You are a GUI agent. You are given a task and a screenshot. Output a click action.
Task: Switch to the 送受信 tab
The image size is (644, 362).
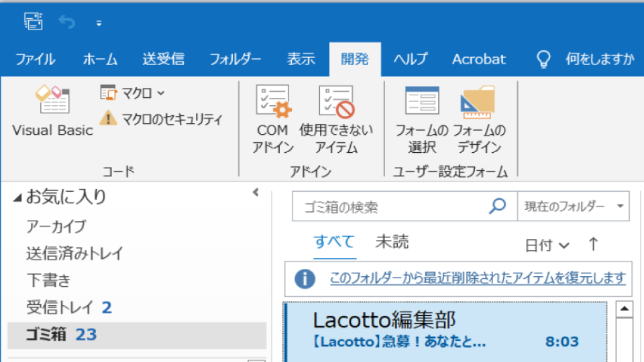pyautogui.click(x=164, y=60)
